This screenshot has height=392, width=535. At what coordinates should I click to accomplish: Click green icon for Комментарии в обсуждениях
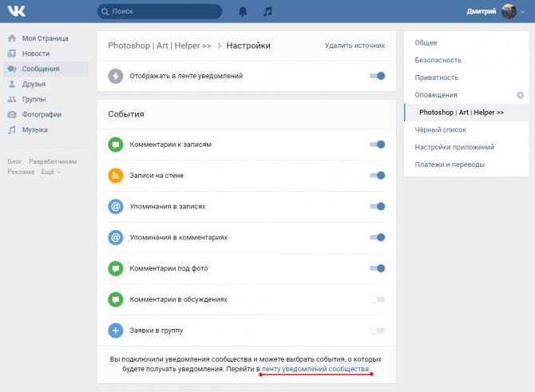(x=116, y=299)
